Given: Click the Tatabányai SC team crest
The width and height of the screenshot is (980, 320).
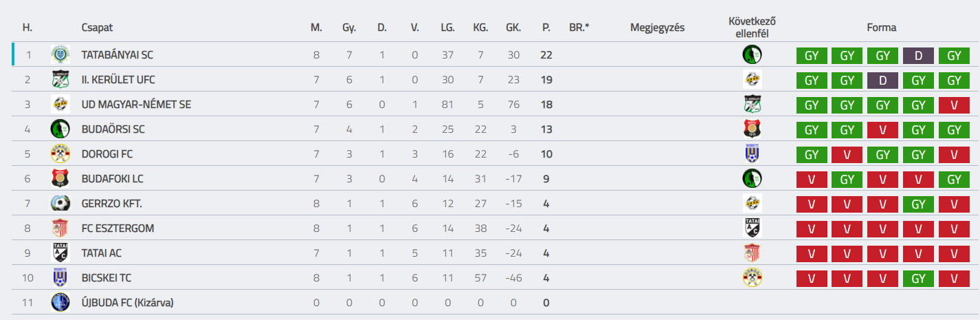Looking at the screenshot, I should click(60, 55).
